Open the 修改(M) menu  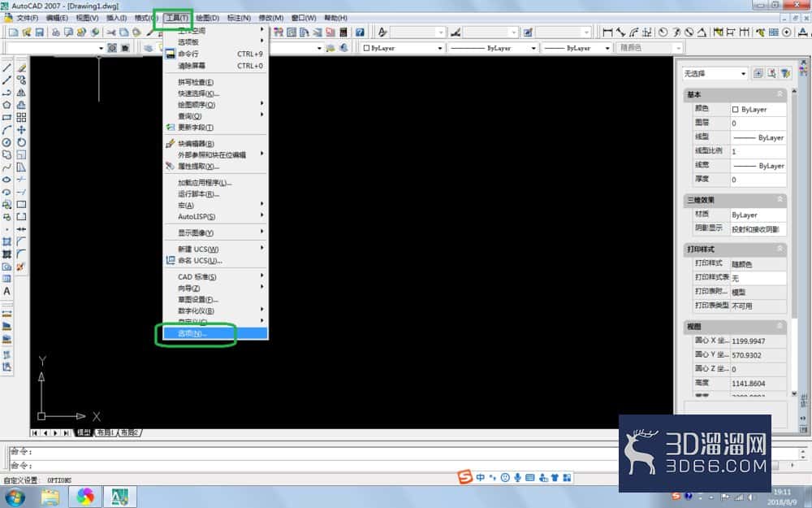click(x=271, y=18)
